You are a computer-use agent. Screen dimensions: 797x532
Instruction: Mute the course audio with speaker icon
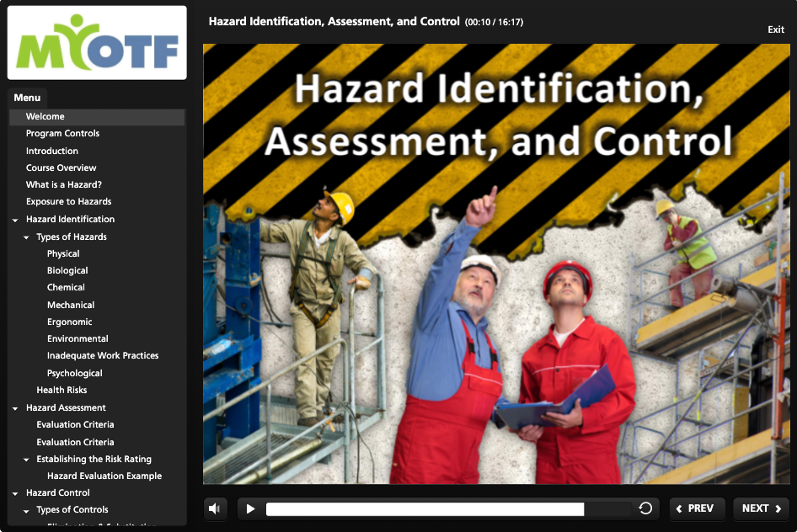[x=215, y=508]
